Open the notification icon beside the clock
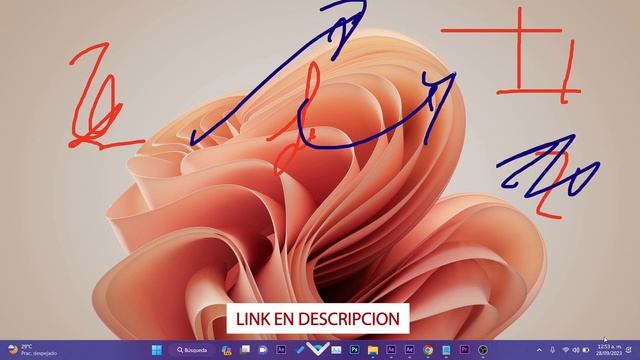Screen dimensions: 640x360 [x=629, y=350]
